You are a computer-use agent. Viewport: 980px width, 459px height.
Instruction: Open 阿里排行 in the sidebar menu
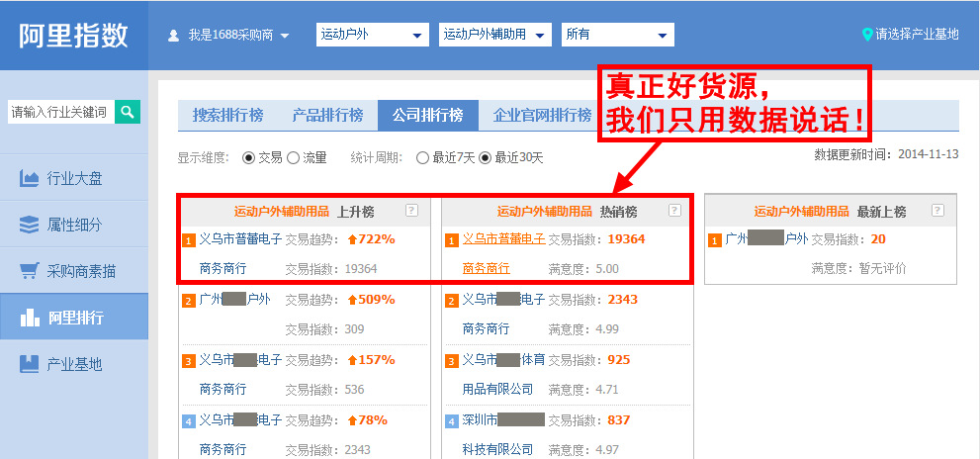click(x=74, y=318)
